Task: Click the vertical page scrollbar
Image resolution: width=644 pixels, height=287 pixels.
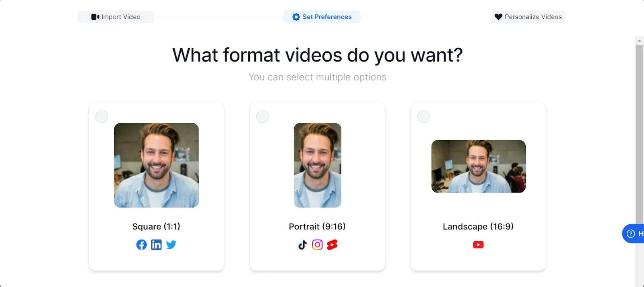Action: point(639,133)
